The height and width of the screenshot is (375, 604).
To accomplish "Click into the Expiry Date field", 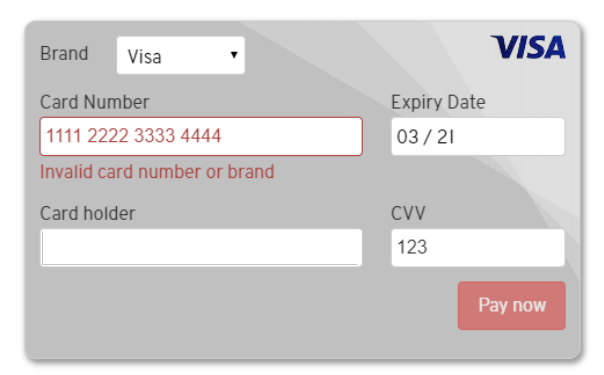I will tap(478, 136).
